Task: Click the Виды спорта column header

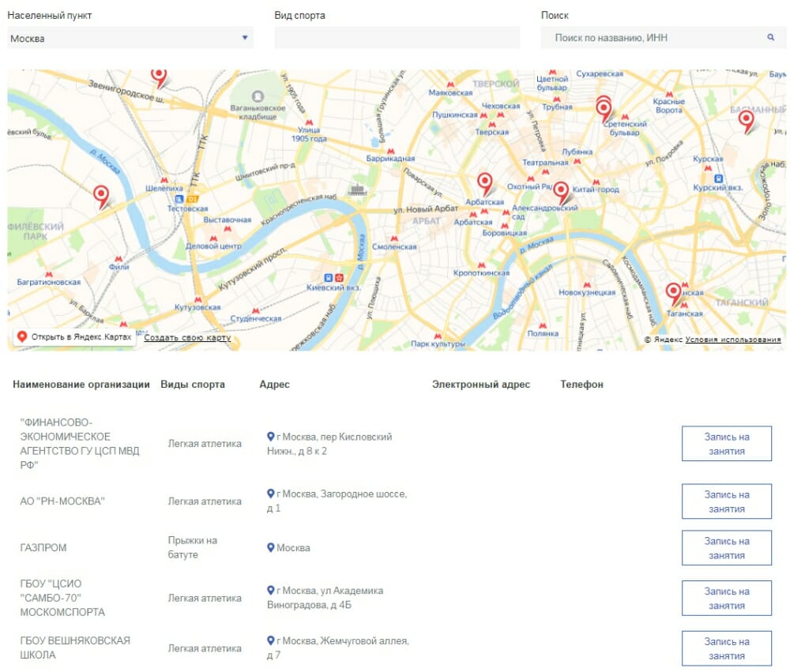Action: click(x=193, y=385)
